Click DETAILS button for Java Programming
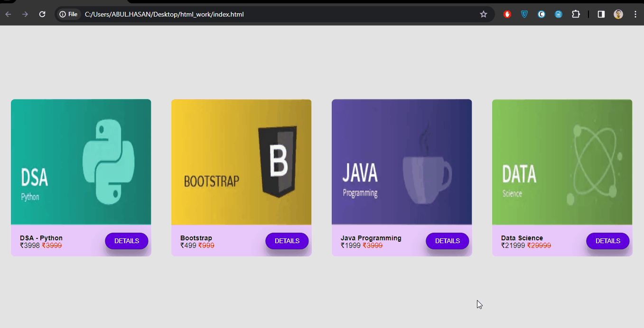This screenshot has width=644, height=328. [x=448, y=241]
